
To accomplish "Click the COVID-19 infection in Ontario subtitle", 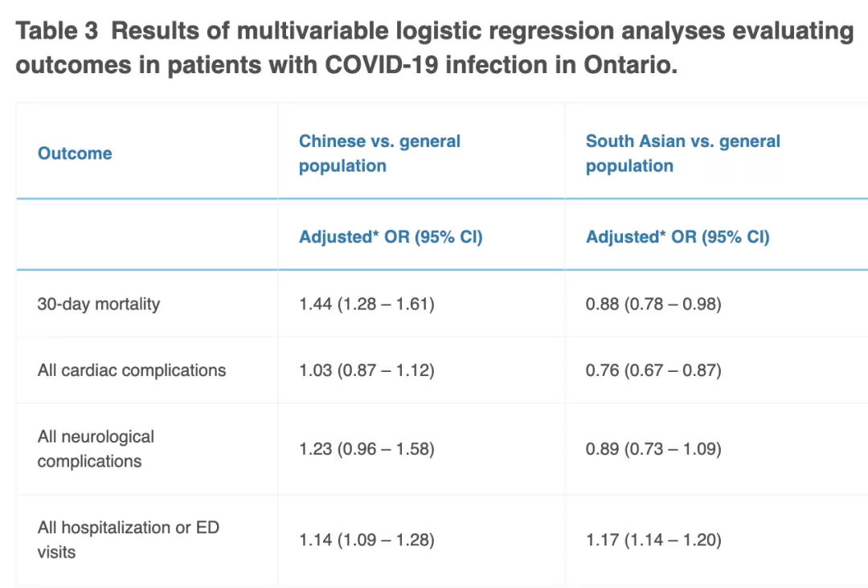I will [501, 65].
